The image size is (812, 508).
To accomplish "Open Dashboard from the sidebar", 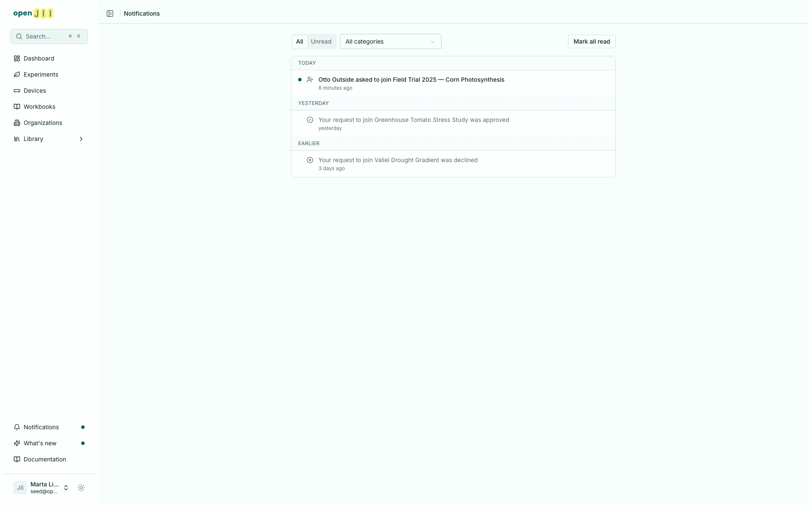I will [49, 58].
